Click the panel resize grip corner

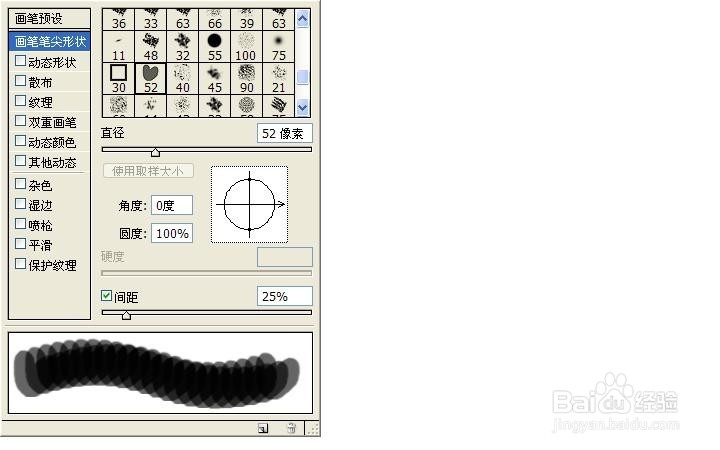[x=313, y=429]
